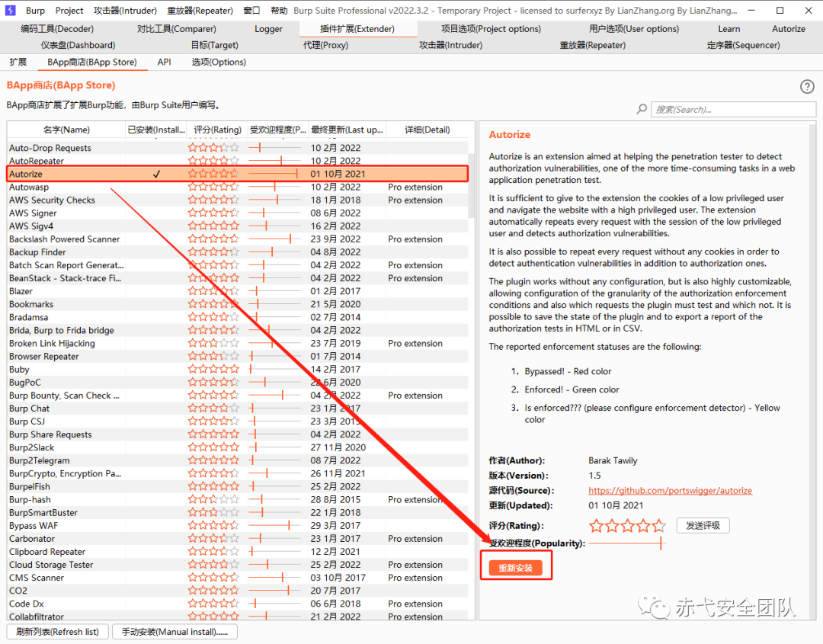Switch to the 对比工具(Comparer) tab
Screen dimensions: 823x644
pyautogui.click(x=176, y=29)
